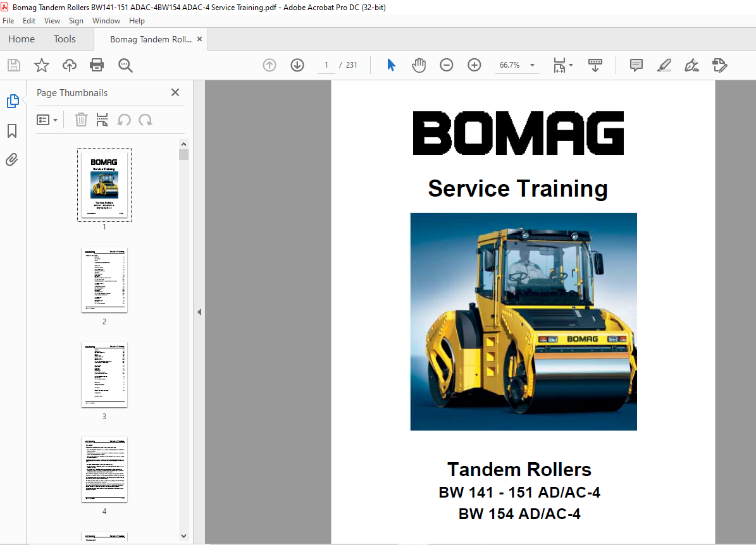Toggle Page Thumbnails panel in sidebar
Image resolution: width=756 pixels, height=545 pixels.
click(x=13, y=101)
